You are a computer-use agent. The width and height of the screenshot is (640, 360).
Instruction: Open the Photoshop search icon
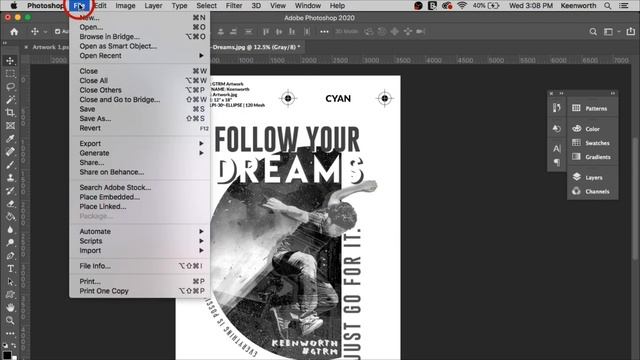point(593,31)
